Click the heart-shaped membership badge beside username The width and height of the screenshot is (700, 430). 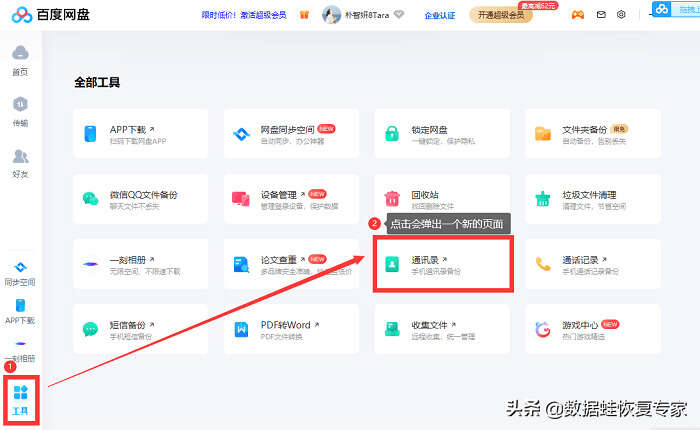[399, 15]
